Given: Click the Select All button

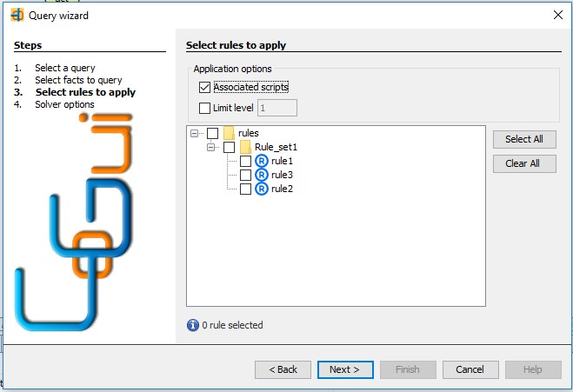Looking at the screenshot, I should 524,139.
